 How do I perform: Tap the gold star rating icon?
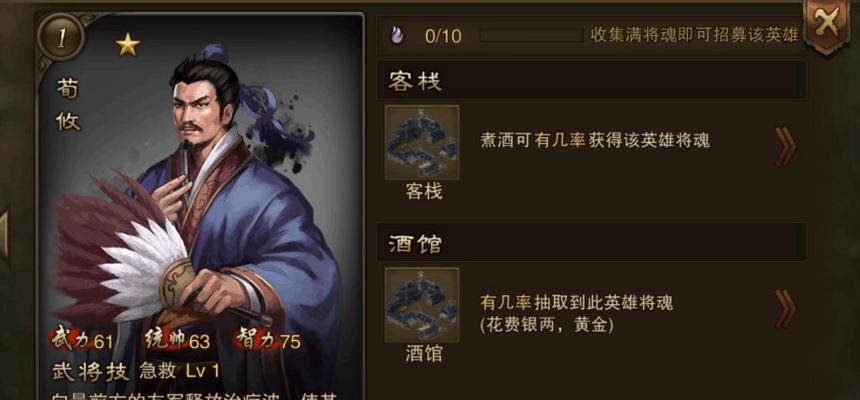point(128,46)
